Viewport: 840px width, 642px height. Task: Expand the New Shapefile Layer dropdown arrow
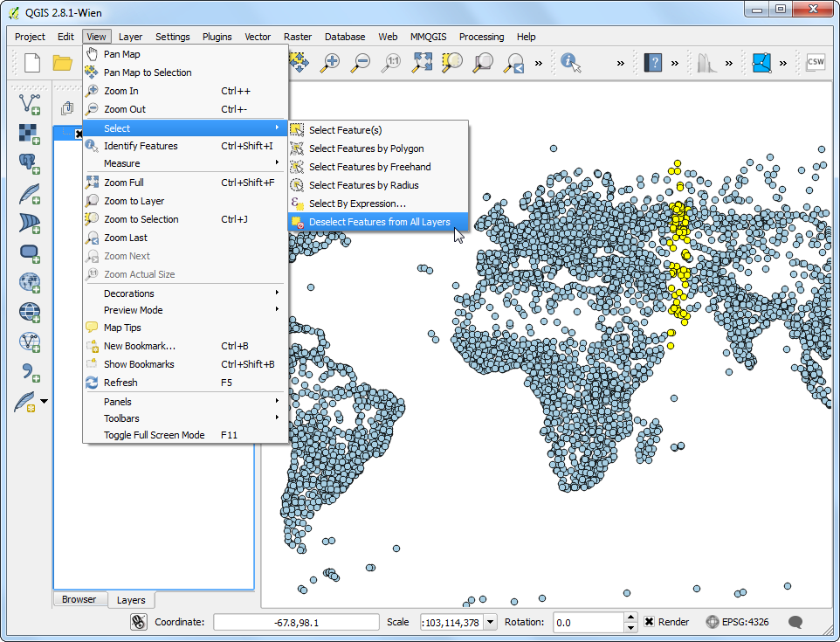pyautogui.click(x=44, y=402)
